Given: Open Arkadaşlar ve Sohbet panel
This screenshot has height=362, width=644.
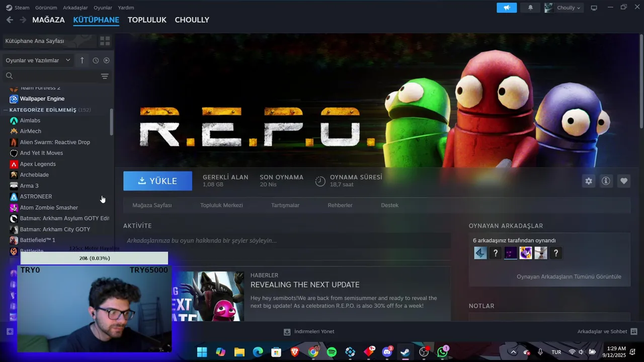Looking at the screenshot, I should (x=607, y=331).
